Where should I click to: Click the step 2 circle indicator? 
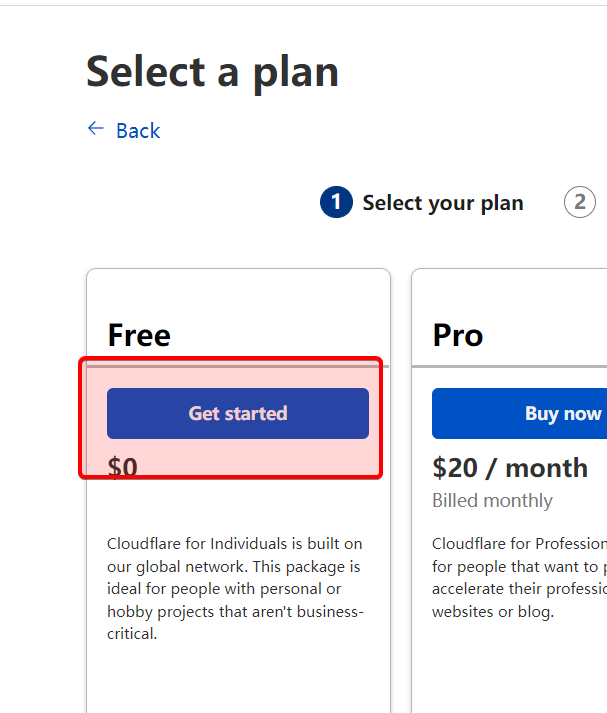(579, 203)
